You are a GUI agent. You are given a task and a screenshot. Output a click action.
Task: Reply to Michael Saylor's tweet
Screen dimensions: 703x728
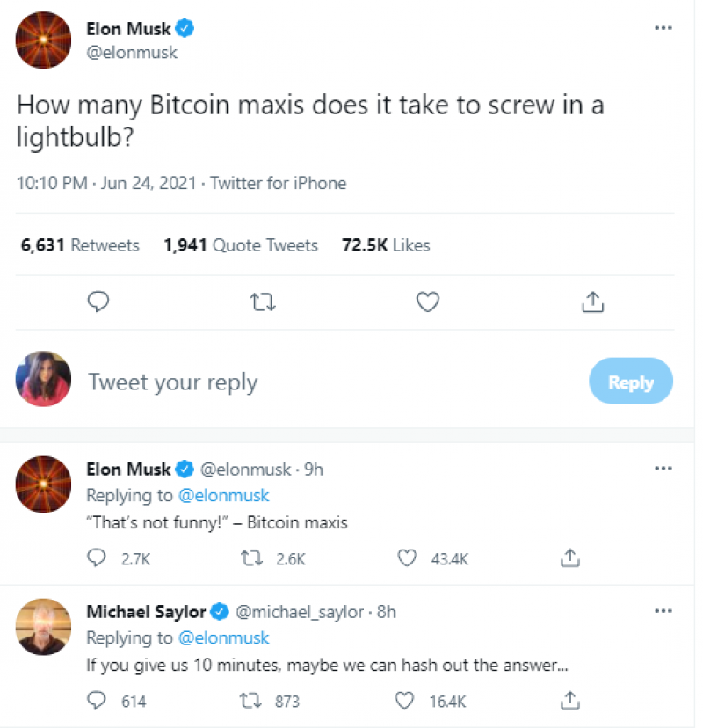click(x=98, y=701)
